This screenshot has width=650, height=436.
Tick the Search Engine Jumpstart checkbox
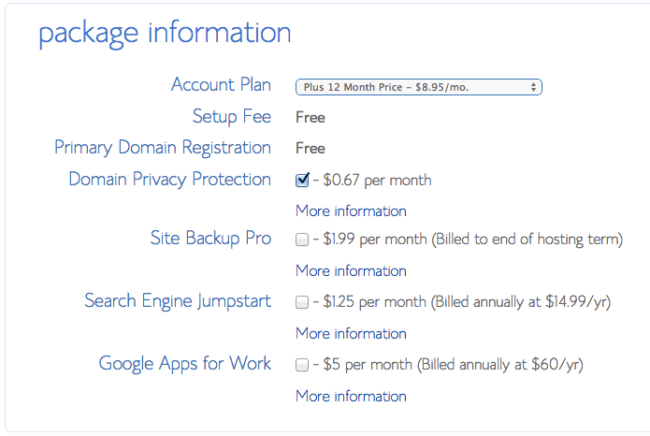pyautogui.click(x=302, y=302)
